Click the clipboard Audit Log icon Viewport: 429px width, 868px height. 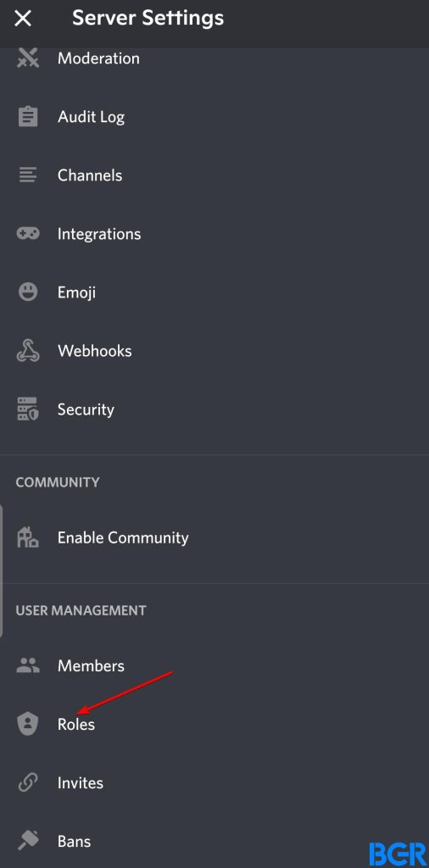pyautogui.click(x=28, y=117)
